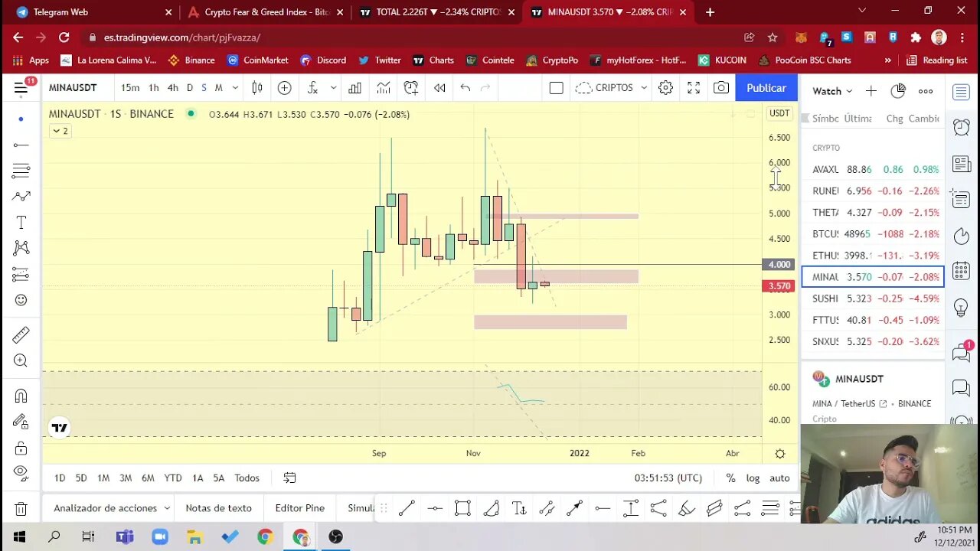
Task: Open MINAUSDT symbol search
Action: tap(73, 88)
